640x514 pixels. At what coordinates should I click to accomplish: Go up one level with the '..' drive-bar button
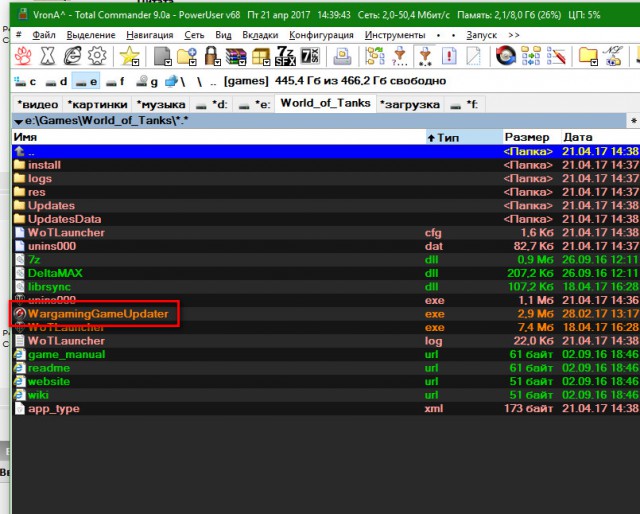coord(213,83)
